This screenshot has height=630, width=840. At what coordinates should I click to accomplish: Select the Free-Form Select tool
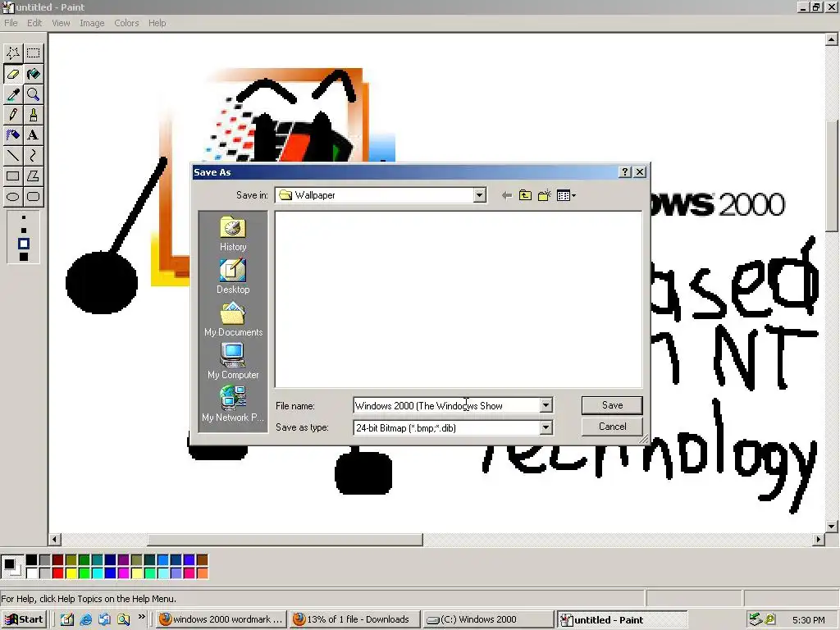tap(13, 53)
